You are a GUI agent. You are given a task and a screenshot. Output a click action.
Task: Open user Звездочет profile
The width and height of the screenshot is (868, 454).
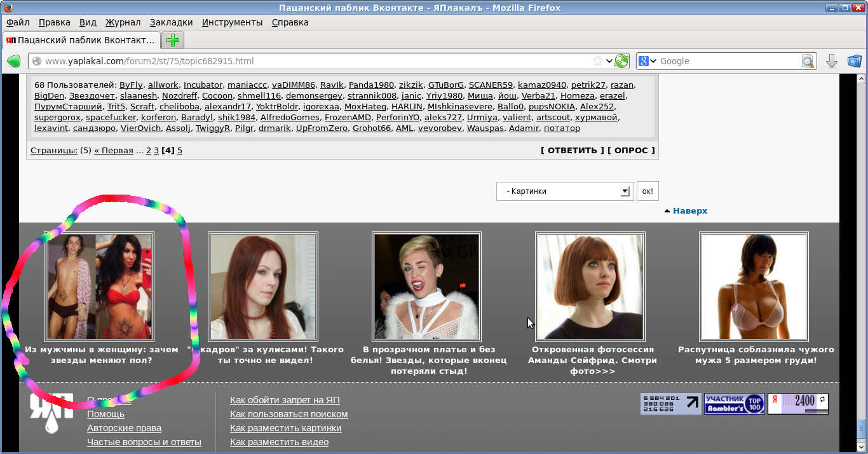tap(92, 96)
